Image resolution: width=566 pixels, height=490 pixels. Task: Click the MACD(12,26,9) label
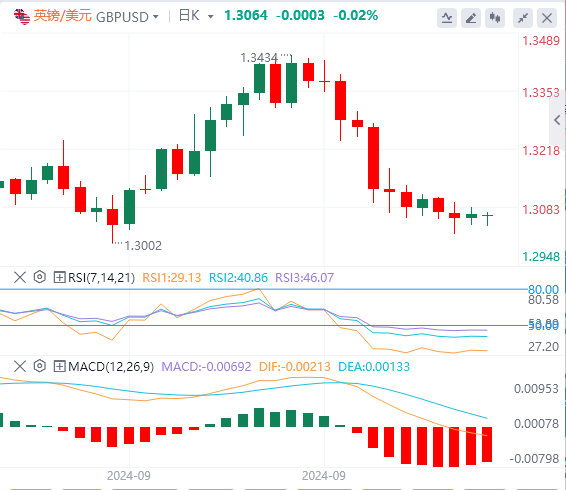pyautogui.click(x=111, y=367)
